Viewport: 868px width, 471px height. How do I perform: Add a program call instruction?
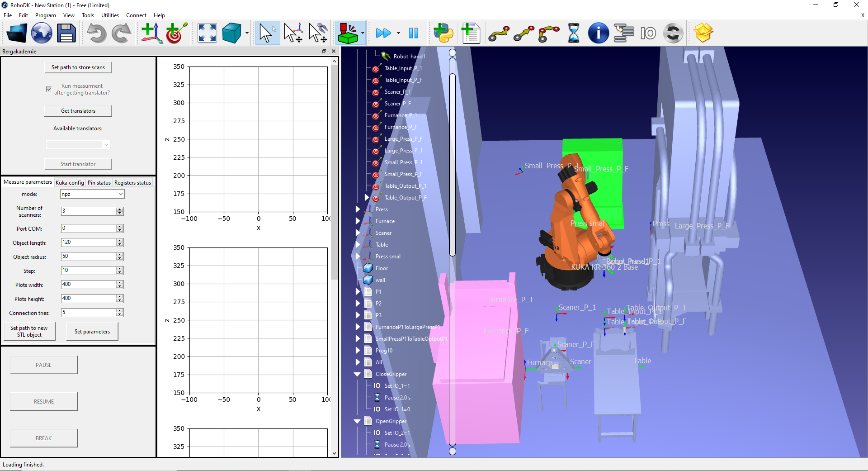pyautogui.click(x=623, y=33)
